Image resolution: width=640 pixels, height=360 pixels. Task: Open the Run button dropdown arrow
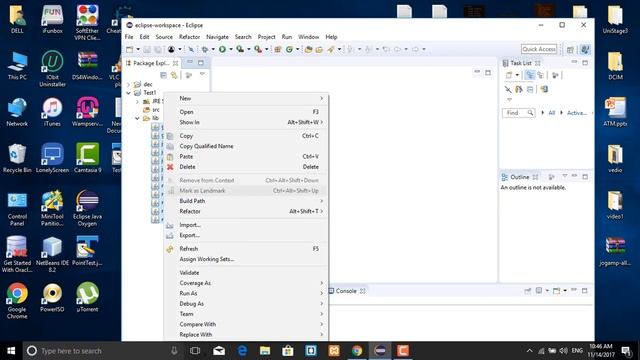pos(231,49)
